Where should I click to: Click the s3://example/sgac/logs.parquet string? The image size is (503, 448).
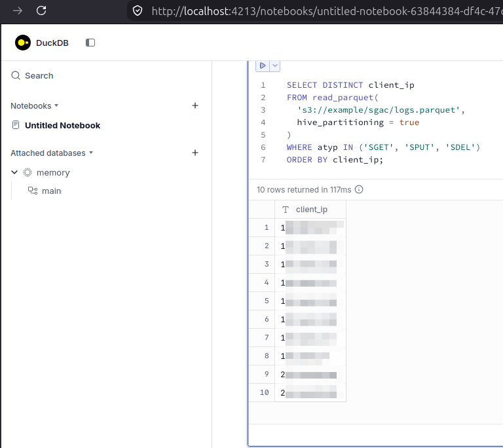pos(379,110)
